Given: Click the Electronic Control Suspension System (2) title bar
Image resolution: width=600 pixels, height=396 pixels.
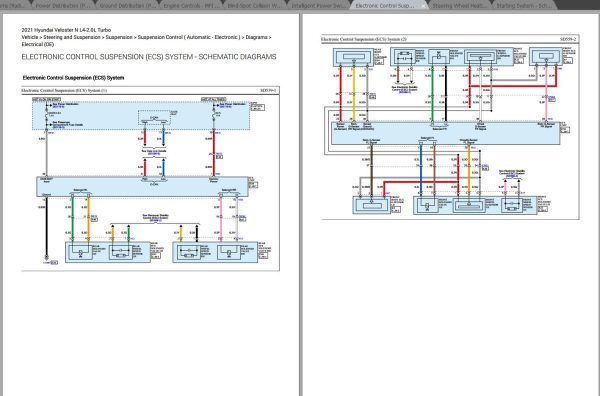Looking at the screenshot, I should (x=450, y=39).
